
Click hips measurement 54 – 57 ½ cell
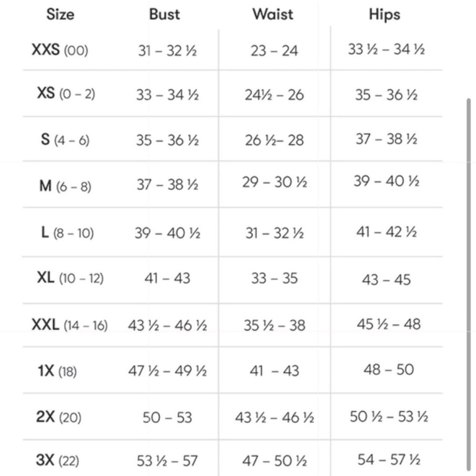coord(389,460)
